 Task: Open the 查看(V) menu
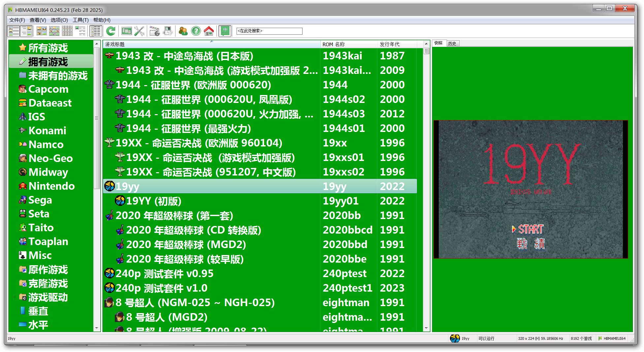38,20
